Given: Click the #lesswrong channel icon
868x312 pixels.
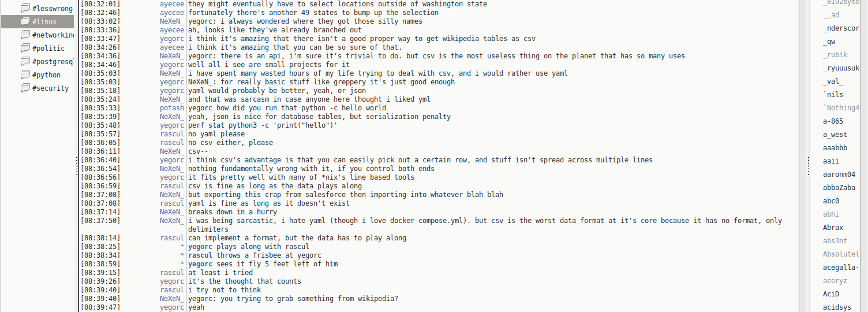Looking at the screenshot, I should [25, 8].
